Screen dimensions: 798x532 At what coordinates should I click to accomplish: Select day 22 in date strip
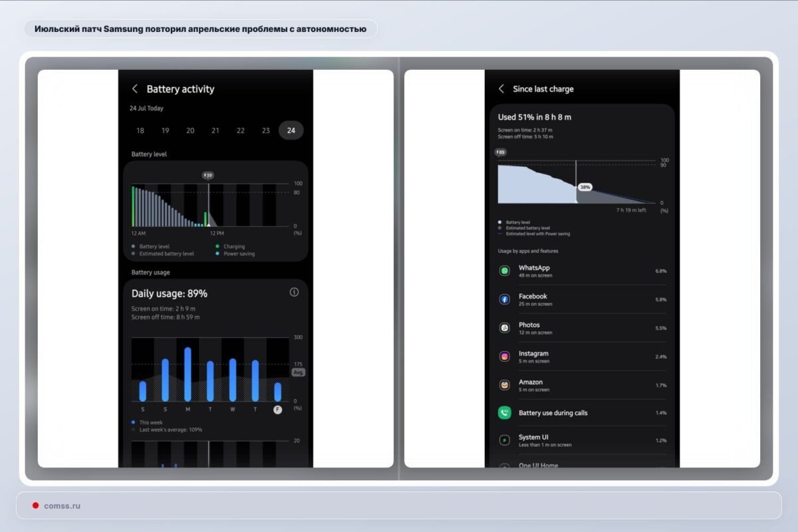[241, 131]
